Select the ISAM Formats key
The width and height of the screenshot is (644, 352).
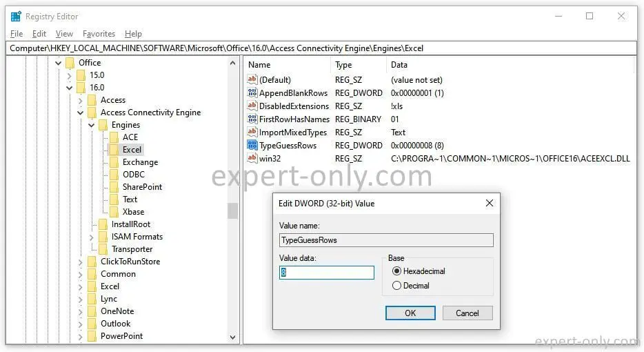[x=137, y=237]
